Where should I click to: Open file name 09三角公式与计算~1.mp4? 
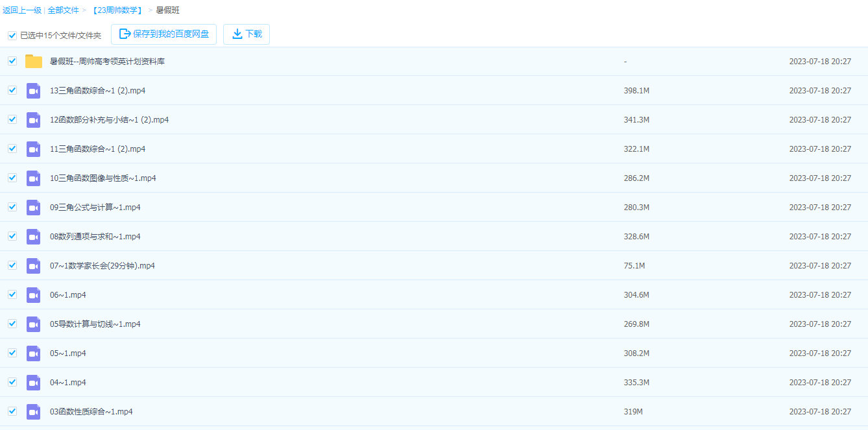point(95,208)
